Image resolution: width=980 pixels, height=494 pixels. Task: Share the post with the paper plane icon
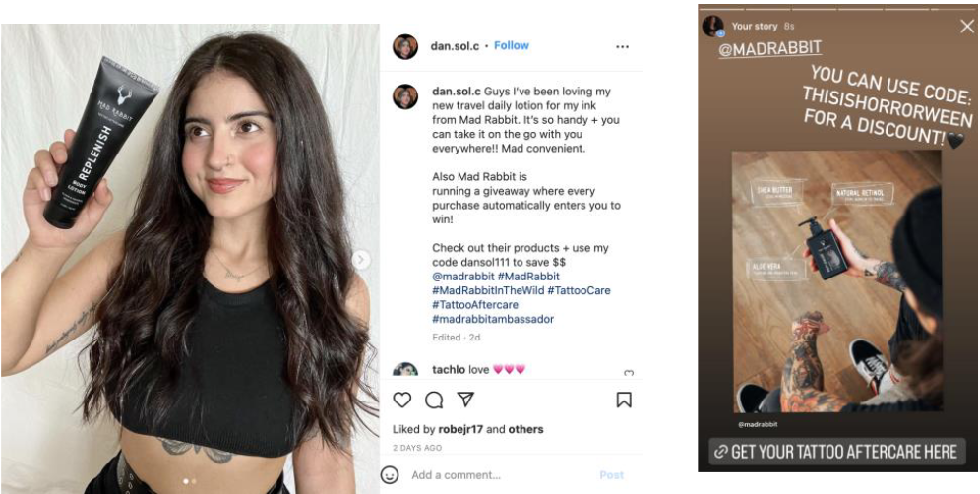pos(465,400)
